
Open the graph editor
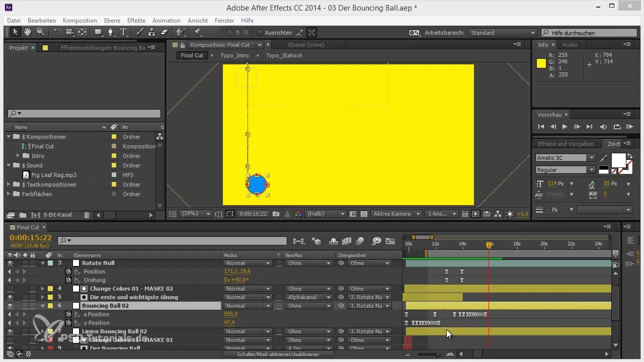[x=390, y=241]
